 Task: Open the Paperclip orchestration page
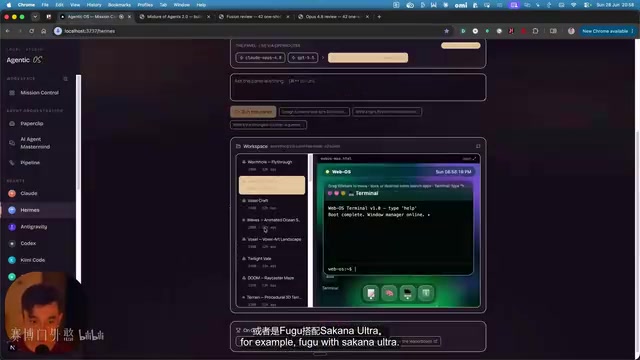31,124
